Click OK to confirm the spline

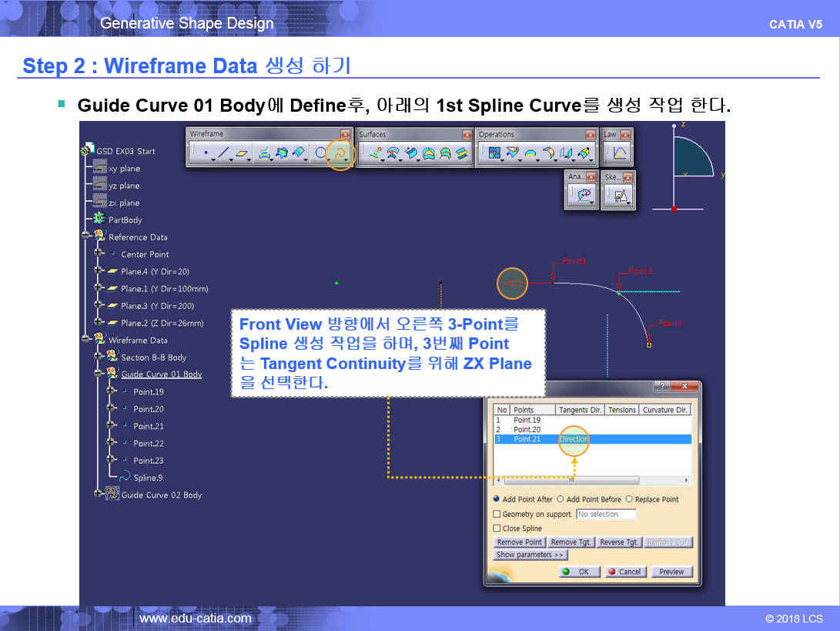pos(576,572)
